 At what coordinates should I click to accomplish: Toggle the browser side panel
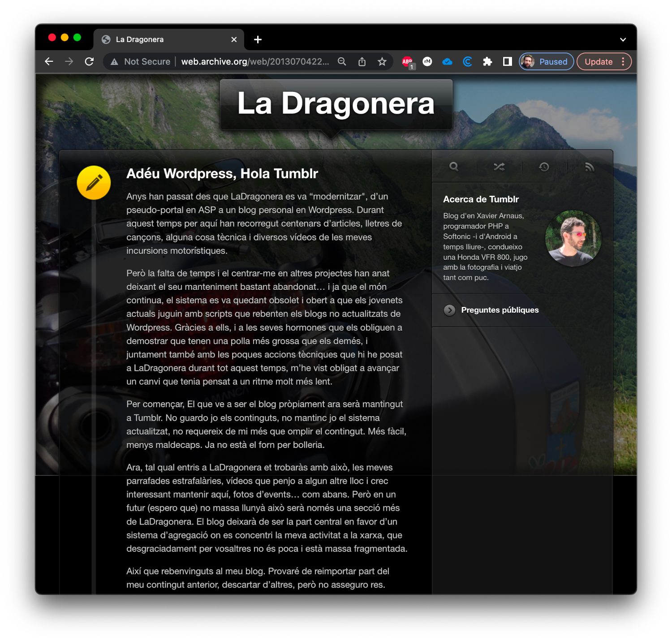507,62
